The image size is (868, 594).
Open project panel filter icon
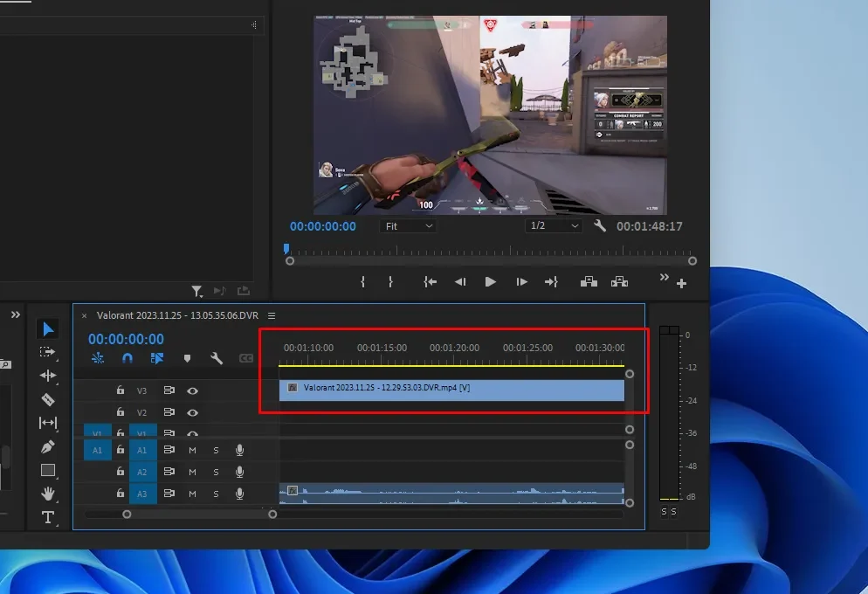(x=196, y=291)
